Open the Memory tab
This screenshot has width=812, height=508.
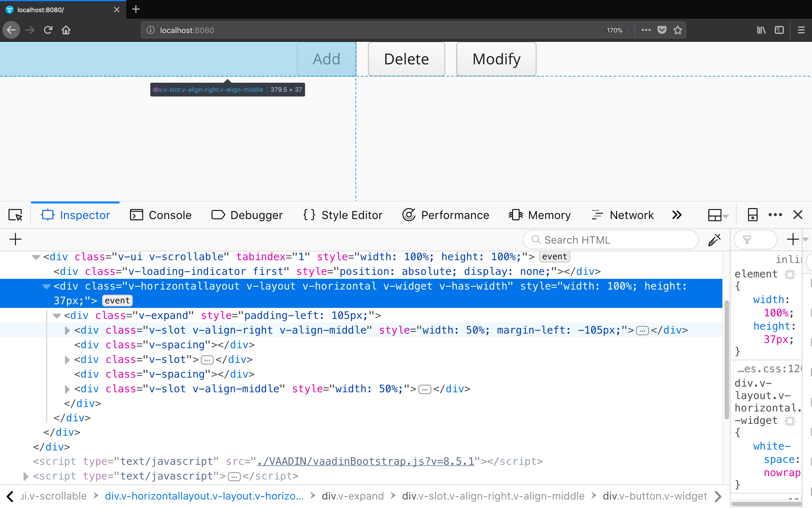(x=540, y=215)
